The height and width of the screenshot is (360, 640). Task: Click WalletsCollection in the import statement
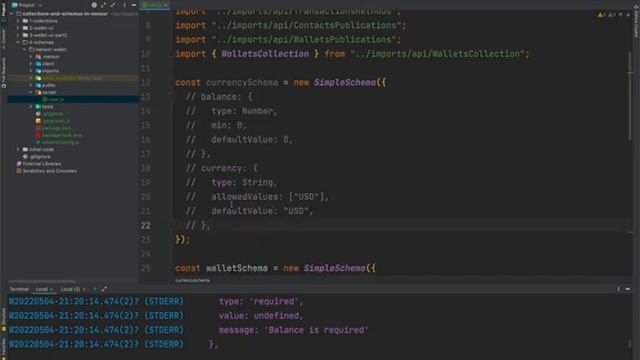(265, 54)
